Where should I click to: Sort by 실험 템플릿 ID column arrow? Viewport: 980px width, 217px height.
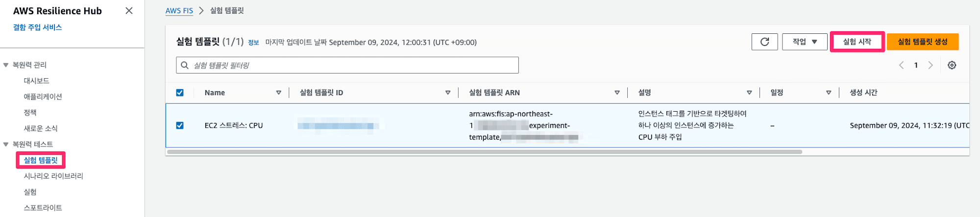447,93
